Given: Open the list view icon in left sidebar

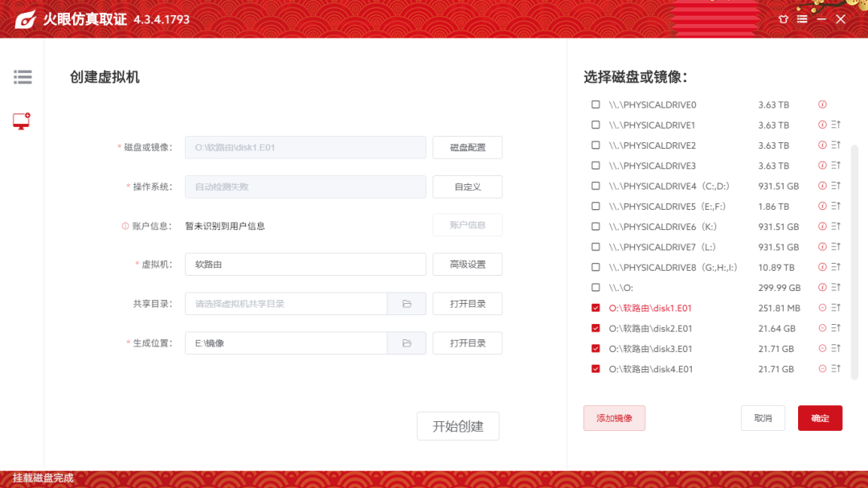Looking at the screenshot, I should click(x=23, y=77).
